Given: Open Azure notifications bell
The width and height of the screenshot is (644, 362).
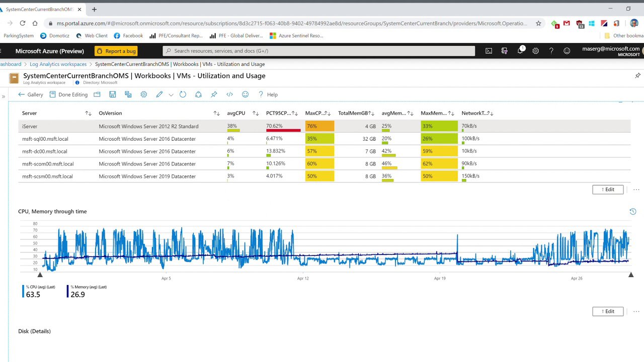Looking at the screenshot, I should pos(520,51).
